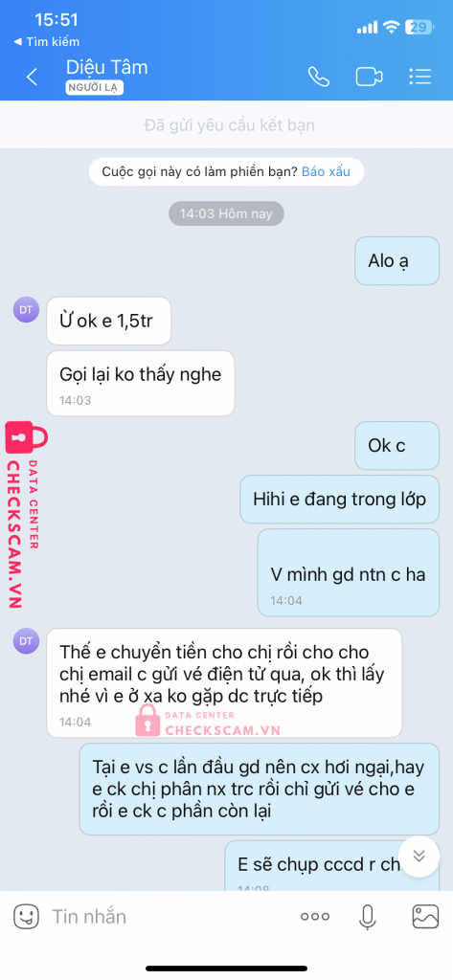Open the chat options list icon
Viewport: 453px width, 980px height.
click(x=419, y=77)
